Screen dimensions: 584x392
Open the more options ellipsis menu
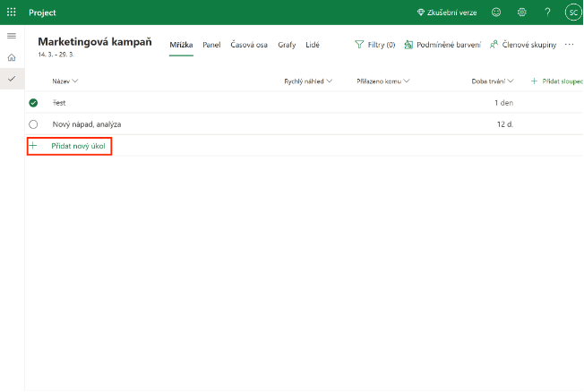[569, 44]
